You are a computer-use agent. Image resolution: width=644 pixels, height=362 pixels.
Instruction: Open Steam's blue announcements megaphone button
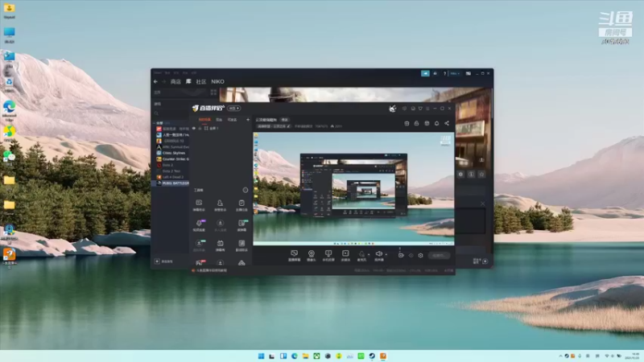coord(425,73)
